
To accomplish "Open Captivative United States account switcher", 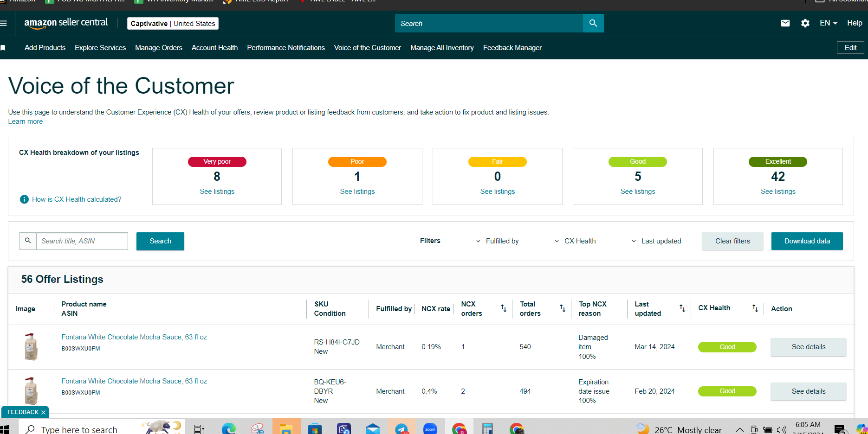I will pyautogui.click(x=173, y=24).
